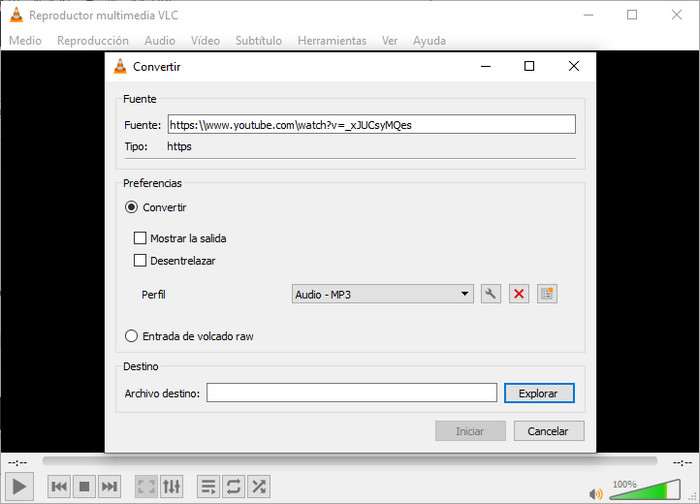Open the Herramientas menu

(x=332, y=41)
